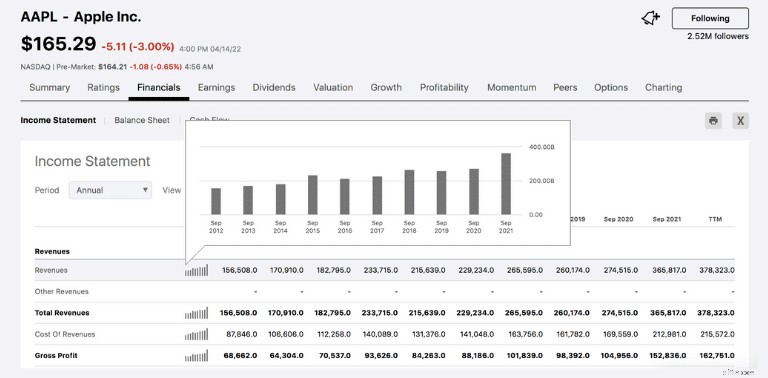This screenshot has width=768, height=378.
Task: Open the Momentum tab
Action: 511,88
